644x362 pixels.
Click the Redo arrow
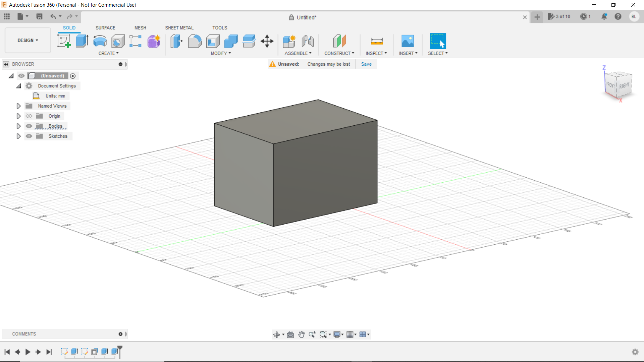click(x=69, y=16)
